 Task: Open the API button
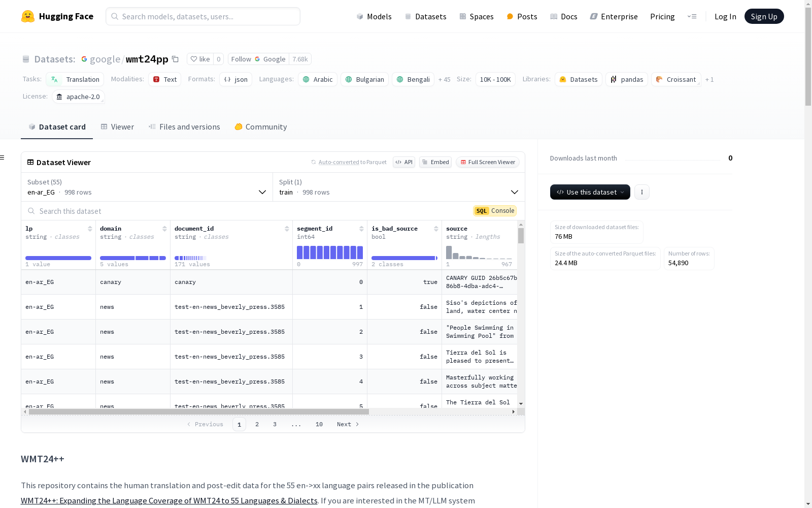[x=404, y=162]
